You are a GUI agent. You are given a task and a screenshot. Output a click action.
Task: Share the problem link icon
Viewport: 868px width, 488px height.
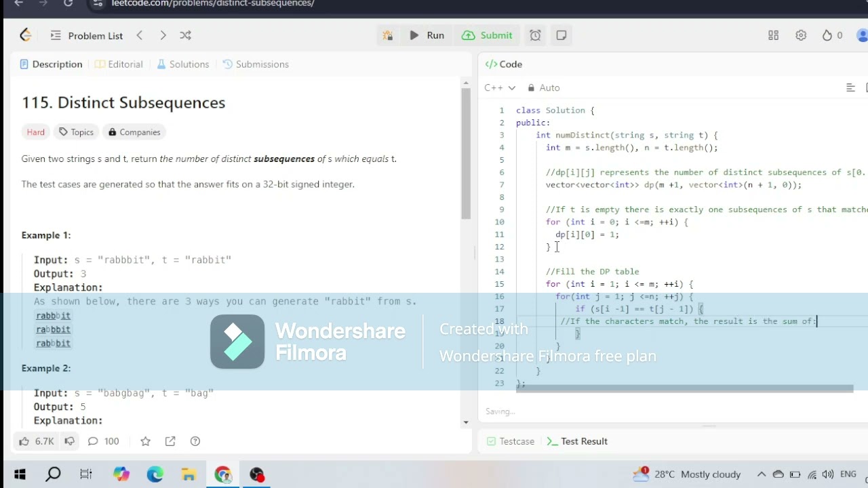[170, 441]
